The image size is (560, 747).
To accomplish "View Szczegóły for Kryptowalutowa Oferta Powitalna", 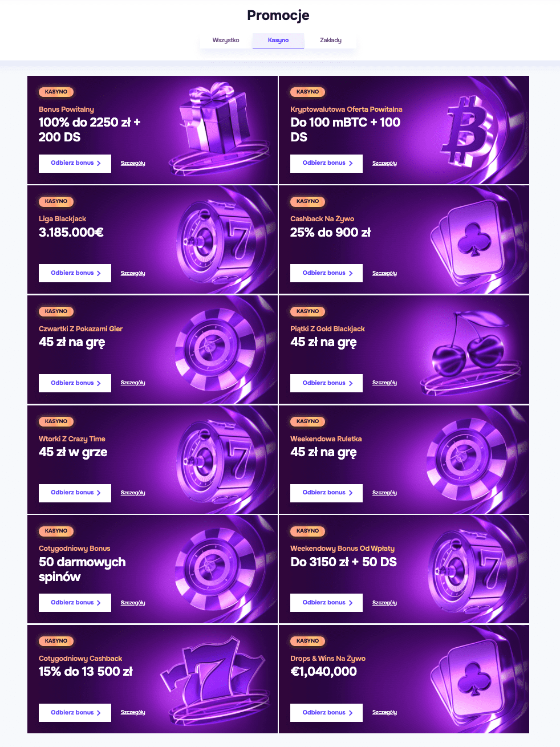I will [x=384, y=163].
